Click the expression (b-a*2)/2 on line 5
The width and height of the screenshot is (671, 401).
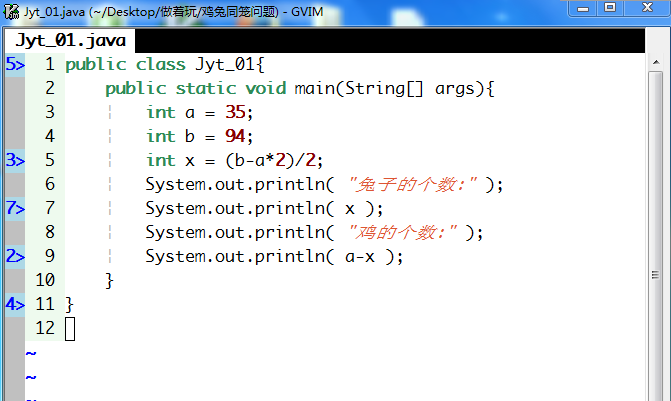coord(271,160)
